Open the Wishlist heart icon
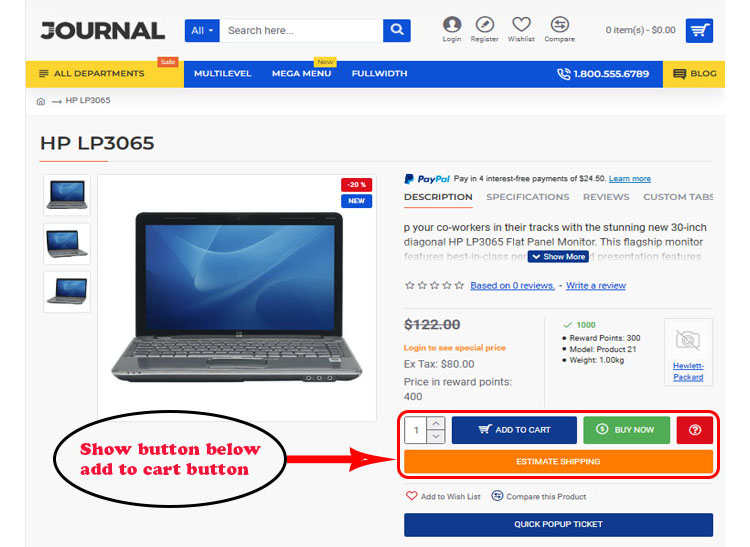This screenshot has width=750, height=547. [x=521, y=24]
